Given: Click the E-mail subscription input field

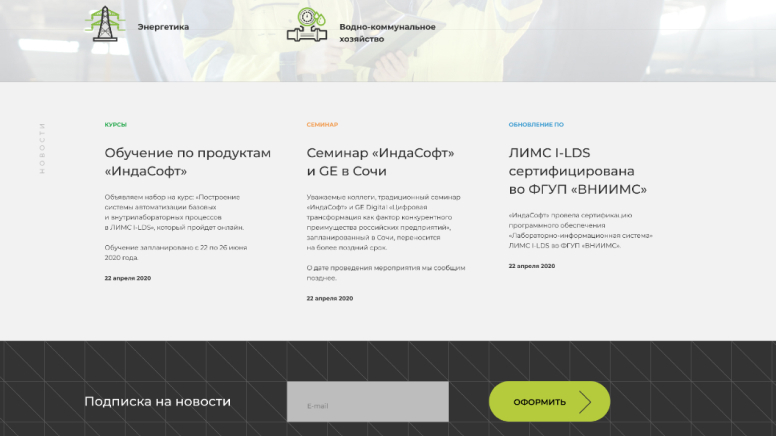Looking at the screenshot, I should (x=368, y=401).
